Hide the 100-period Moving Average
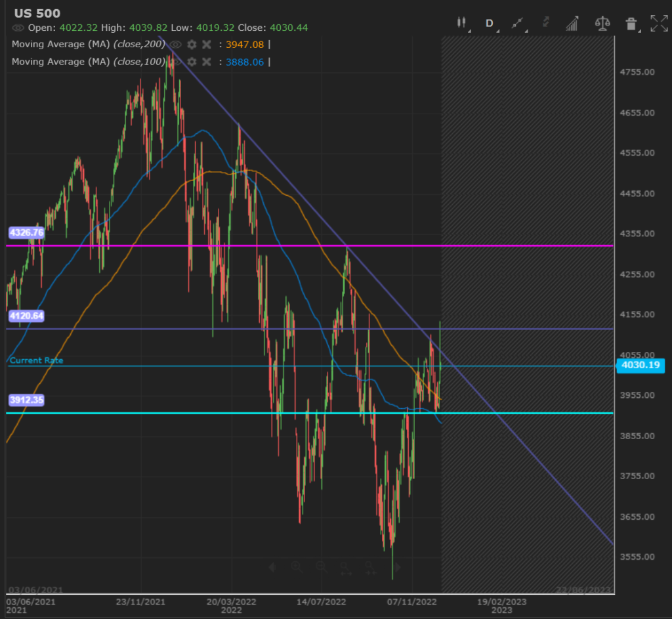The height and width of the screenshot is (619, 672). (x=176, y=62)
